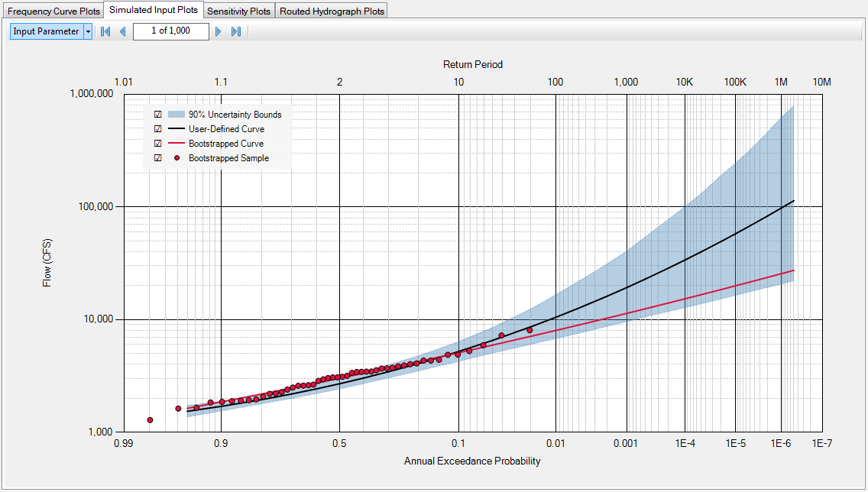The height and width of the screenshot is (492, 868).
Task: Jump to the first simulated sample
Action: [105, 31]
